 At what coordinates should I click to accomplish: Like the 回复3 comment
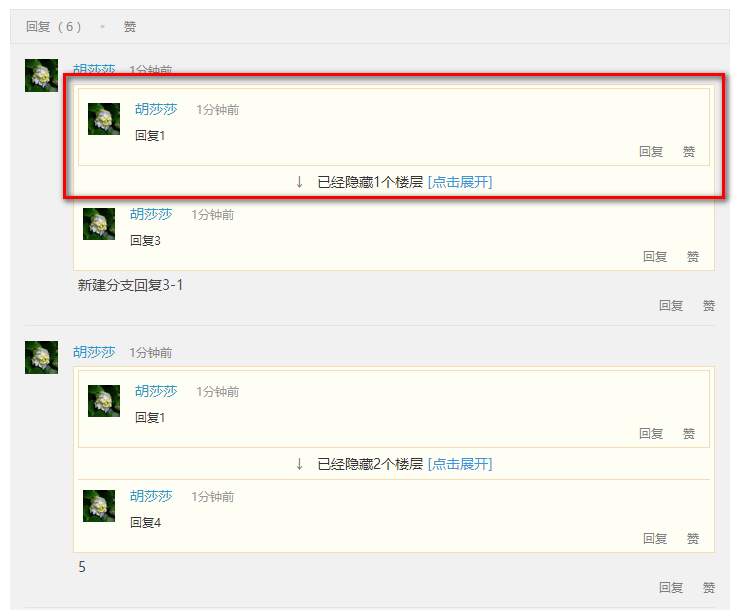[693, 257]
